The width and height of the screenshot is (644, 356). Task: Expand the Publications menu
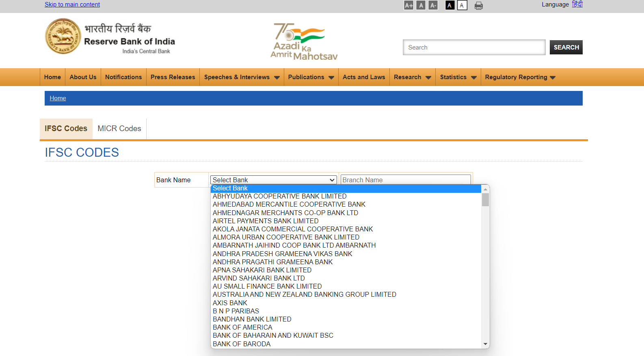tap(311, 77)
